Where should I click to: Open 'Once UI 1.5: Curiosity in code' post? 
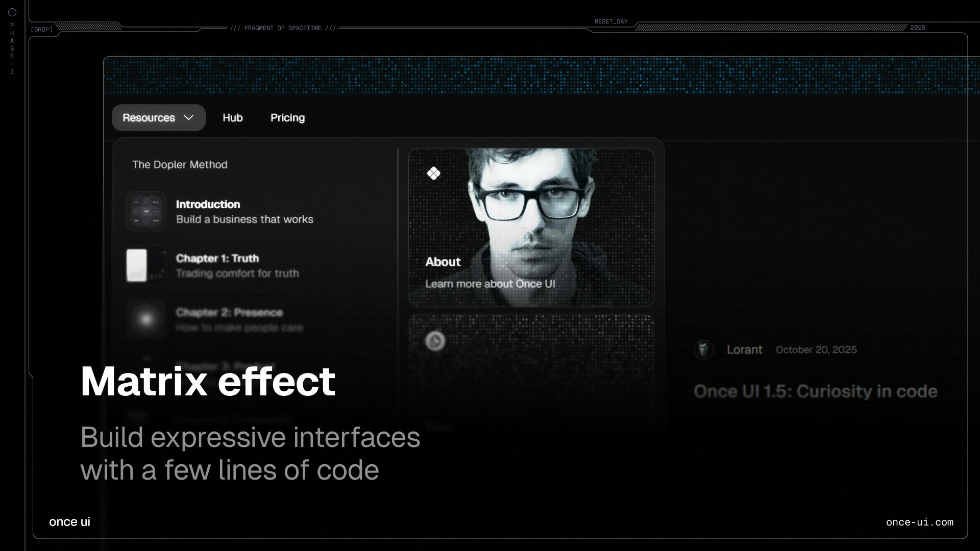point(815,391)
